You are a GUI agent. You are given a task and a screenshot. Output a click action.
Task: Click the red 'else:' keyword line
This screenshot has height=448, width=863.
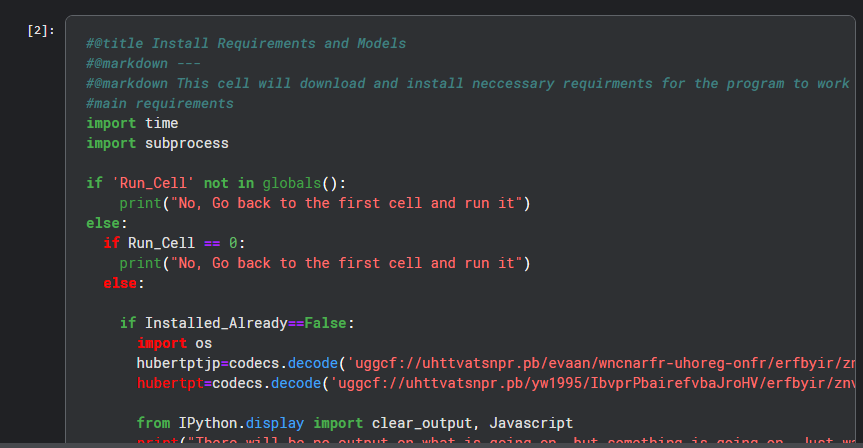pyautogui.click(x=124, y=283)
